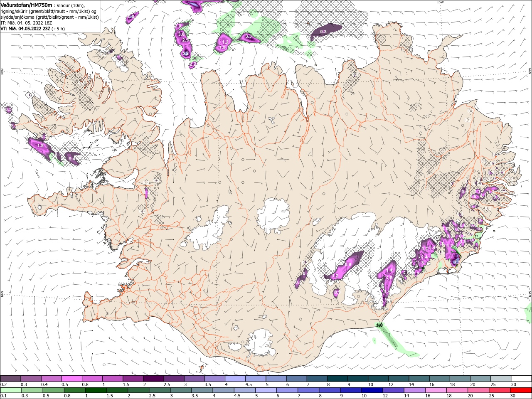Screen dimensions: 532x399
Task: Click top-row snow swatch labeled 0.5
Action: (x=71, y=379)
